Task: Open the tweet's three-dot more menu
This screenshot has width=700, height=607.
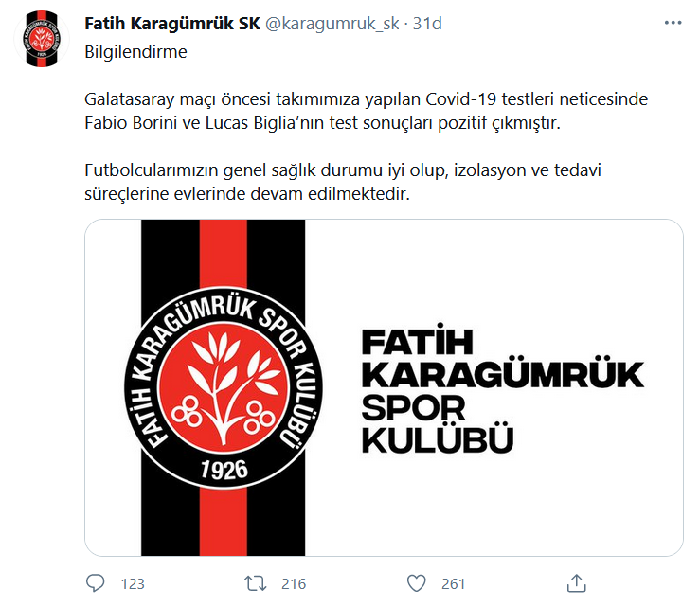Action: (x=673, y=23)
